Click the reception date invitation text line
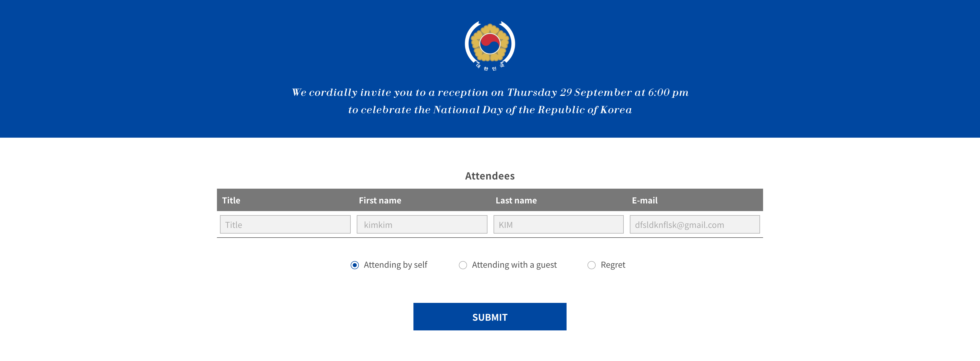The image size is (980, 361). coord(490,92)
